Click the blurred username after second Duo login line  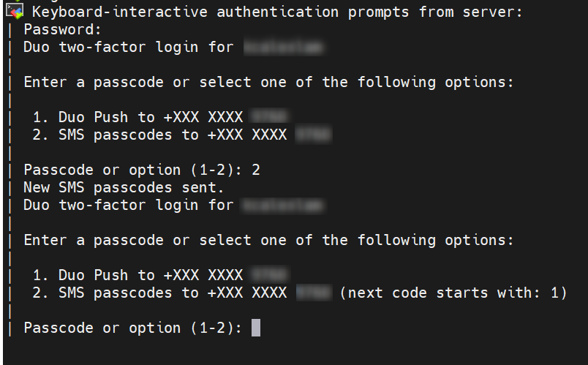pos(284,206)
